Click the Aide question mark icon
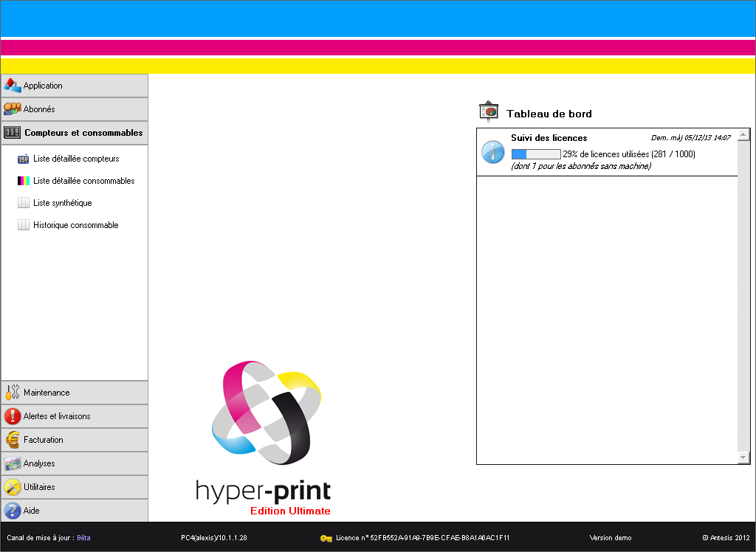Screen dimensions: 756x552 pos(11,510)
